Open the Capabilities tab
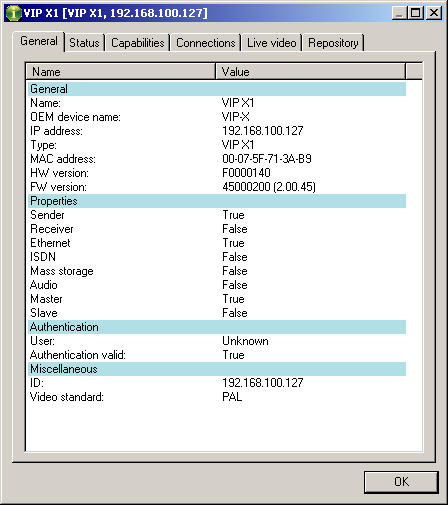The width and height of the screenshot is (448, 505). (x=138, y=43)
